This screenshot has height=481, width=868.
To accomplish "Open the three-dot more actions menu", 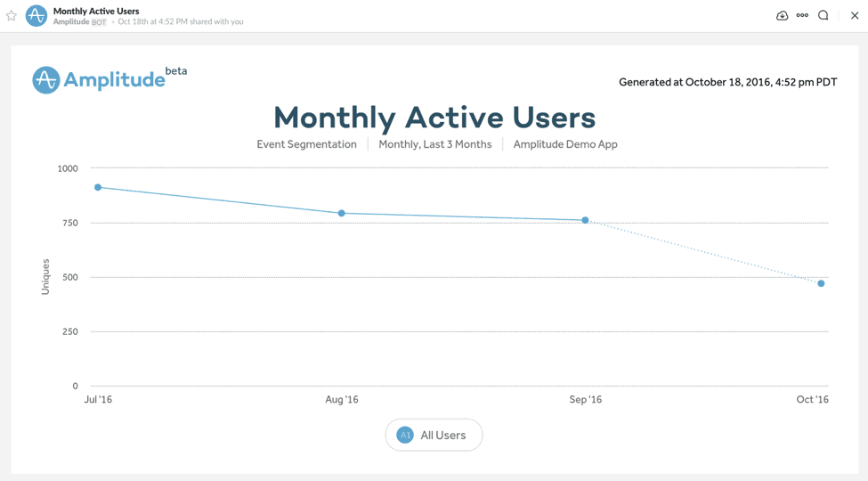I will click(x=802, y=16).
